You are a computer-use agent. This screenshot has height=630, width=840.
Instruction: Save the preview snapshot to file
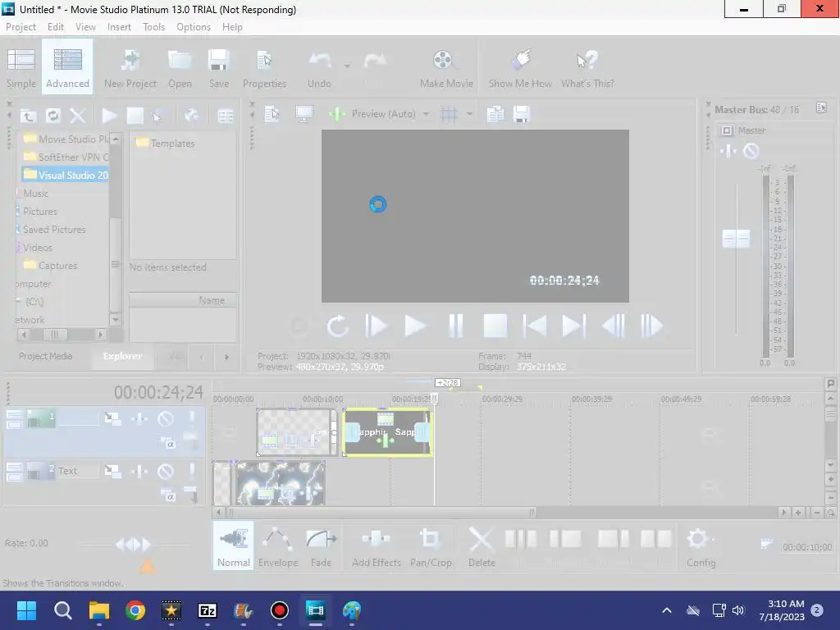click(x=521, y=113)
